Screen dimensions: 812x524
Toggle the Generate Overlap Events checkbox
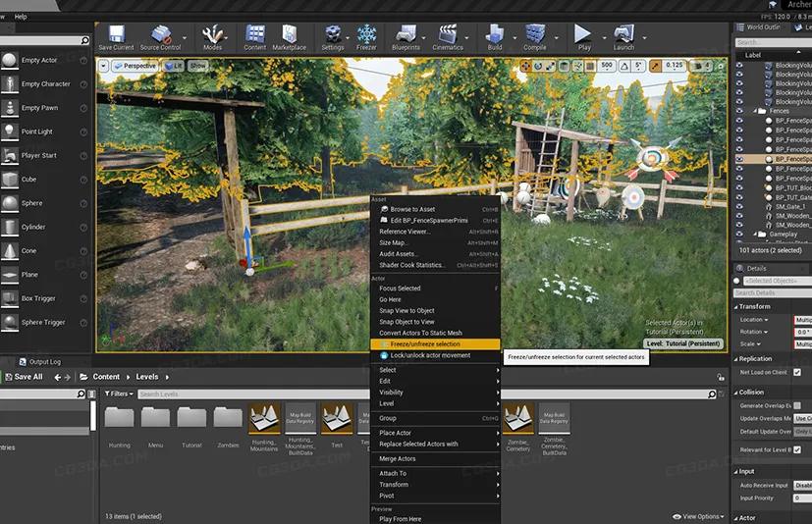[797, 405]
